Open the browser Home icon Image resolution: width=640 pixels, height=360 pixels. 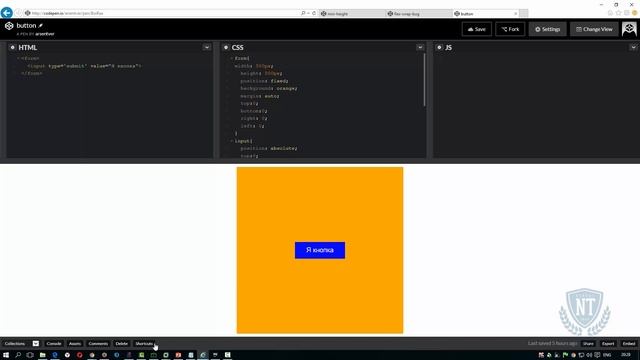coord(611,13)
